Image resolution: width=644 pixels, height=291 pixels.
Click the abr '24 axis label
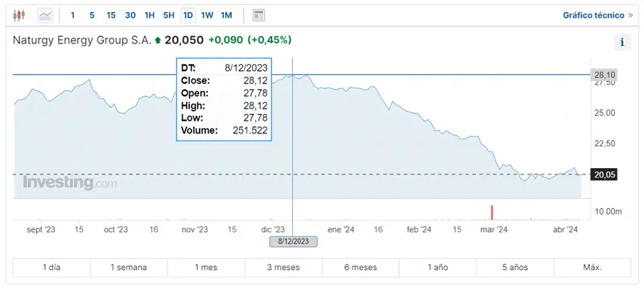[566, 230]
